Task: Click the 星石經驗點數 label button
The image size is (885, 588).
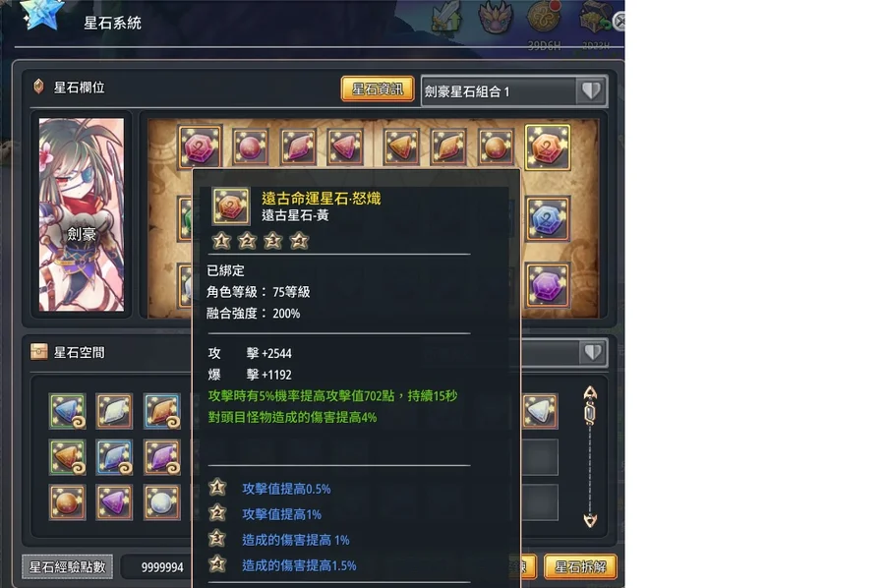Action: point(68,566)
